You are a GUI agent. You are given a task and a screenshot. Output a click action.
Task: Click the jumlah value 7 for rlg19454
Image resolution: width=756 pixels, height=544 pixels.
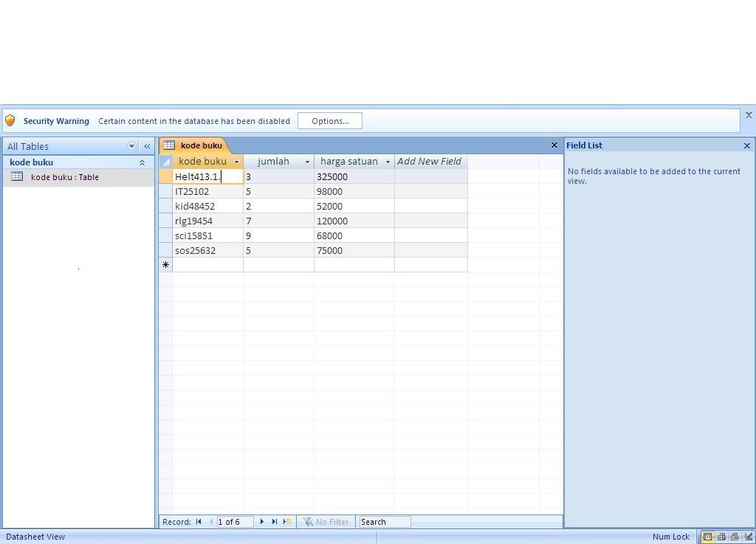coord(278,221)
